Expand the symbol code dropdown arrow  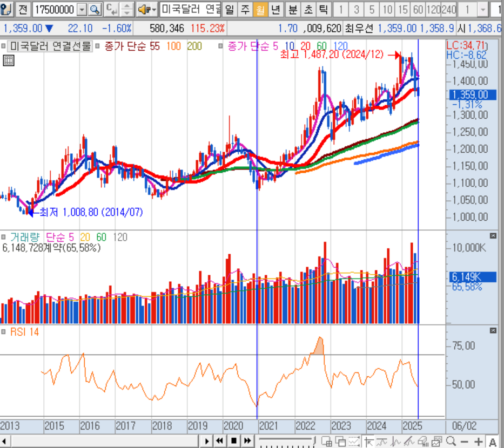coord(82,9)
